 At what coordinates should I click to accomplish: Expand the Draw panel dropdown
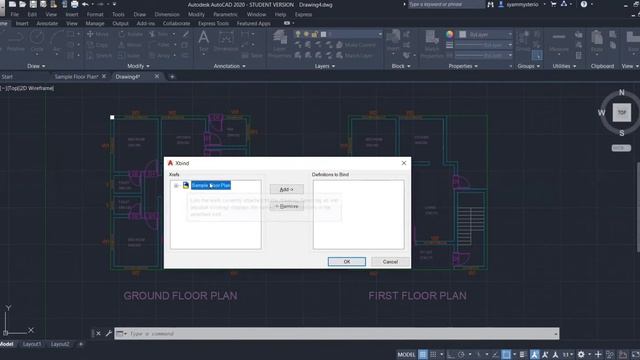(x=36, y=66)
